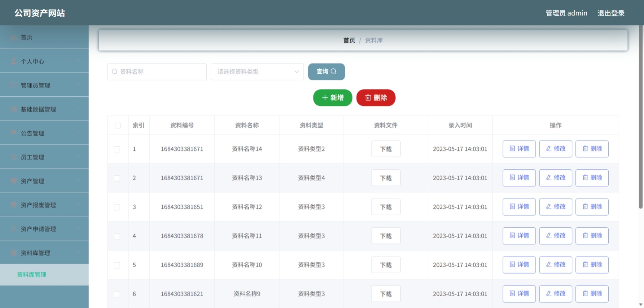Click the trash icon of 删除 for 资料名称11

coord(585,235)
